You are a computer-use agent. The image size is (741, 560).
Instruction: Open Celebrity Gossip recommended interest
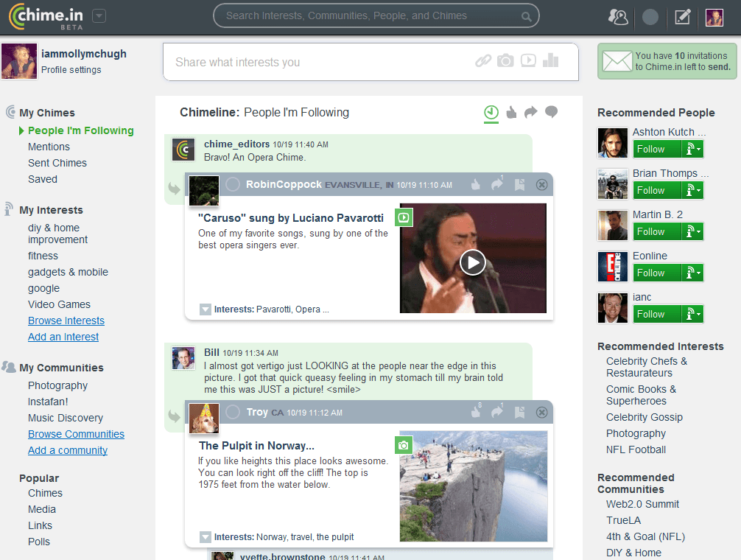[x=644, y=417]
